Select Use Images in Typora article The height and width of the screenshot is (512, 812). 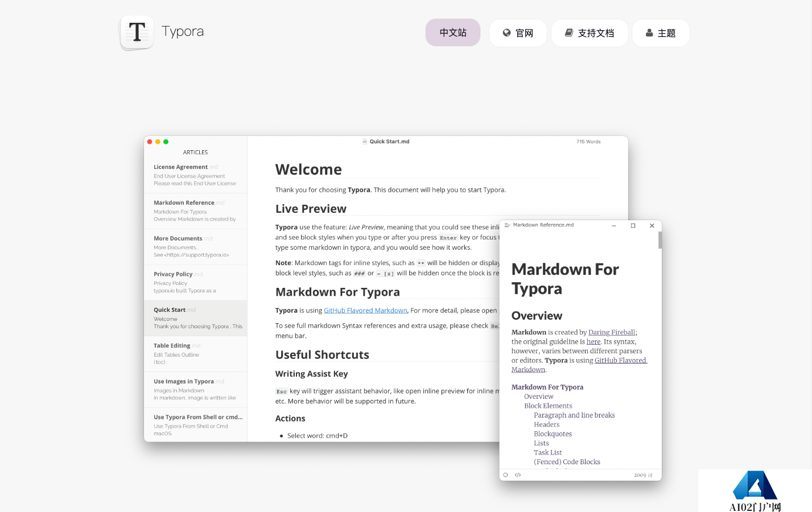coord(196,390)
